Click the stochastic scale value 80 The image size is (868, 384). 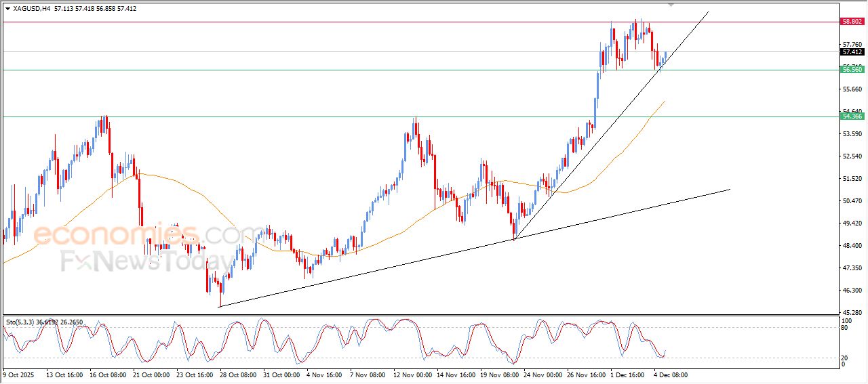click(845, 328)
